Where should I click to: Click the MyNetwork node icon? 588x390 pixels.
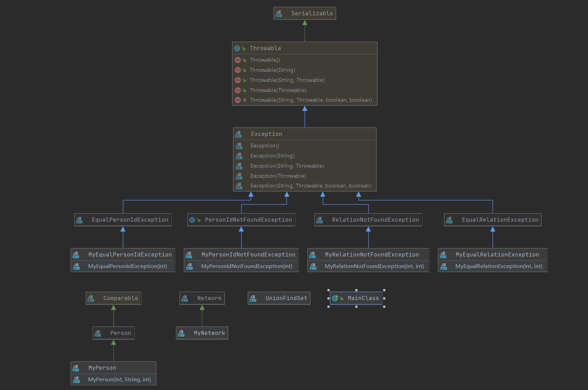(181, 333)
